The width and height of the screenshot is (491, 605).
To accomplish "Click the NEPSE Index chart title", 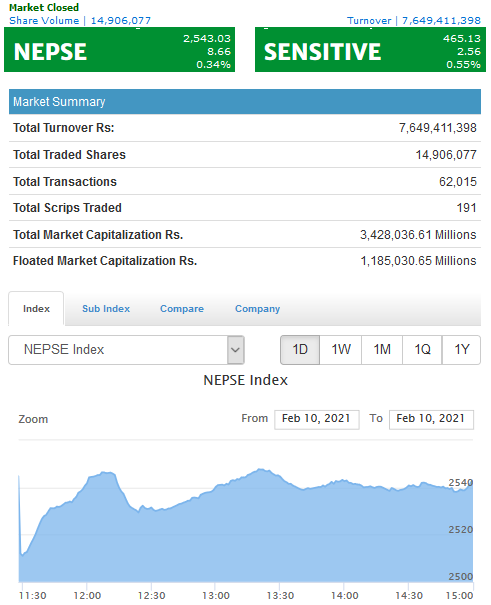I will (x=246, y=380).
